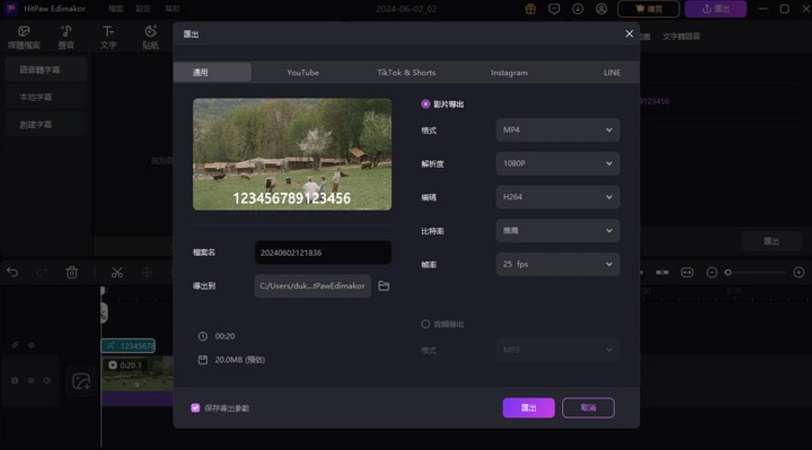Viewport: 812px width, 450px height.
Task: Click the zoom out minus icon on timeline
Action: pyautogui.click(x=712, y=272)
